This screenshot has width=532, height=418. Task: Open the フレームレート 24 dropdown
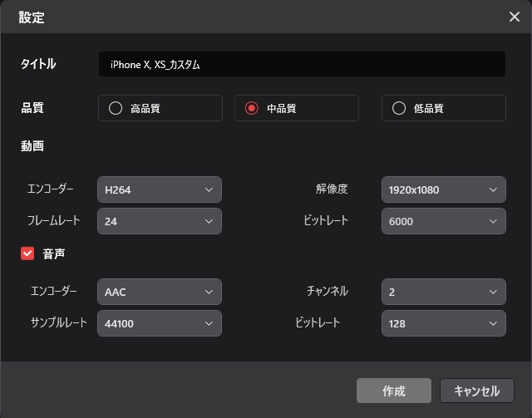pos(160,221)
